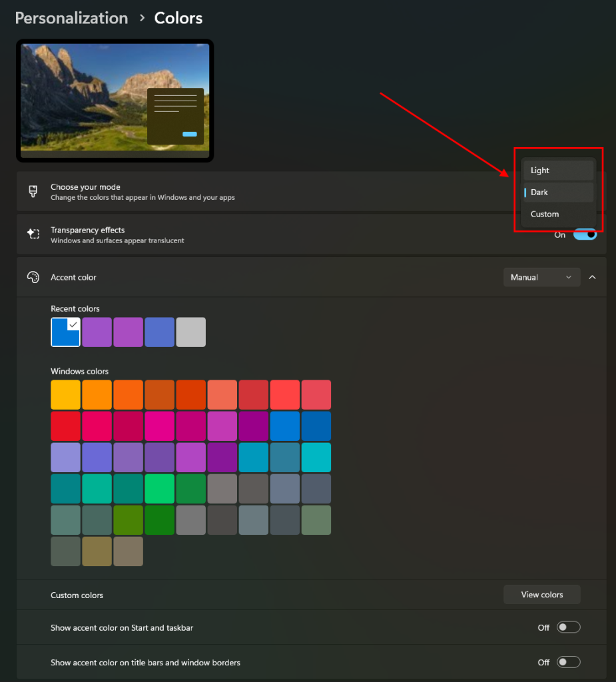Select the bright mint green Windows color swatch
Viewport: 616px width, 682px height.
tap(159, 489)
